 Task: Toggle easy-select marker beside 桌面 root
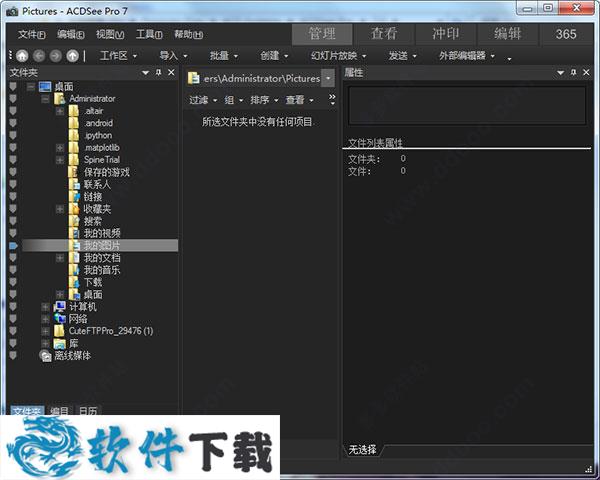[13, 87]
